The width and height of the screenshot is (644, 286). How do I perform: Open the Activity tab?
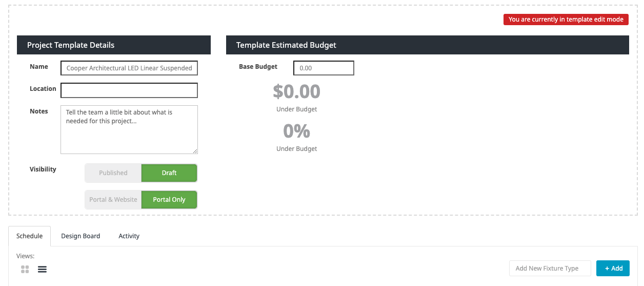tap(129, 236)
